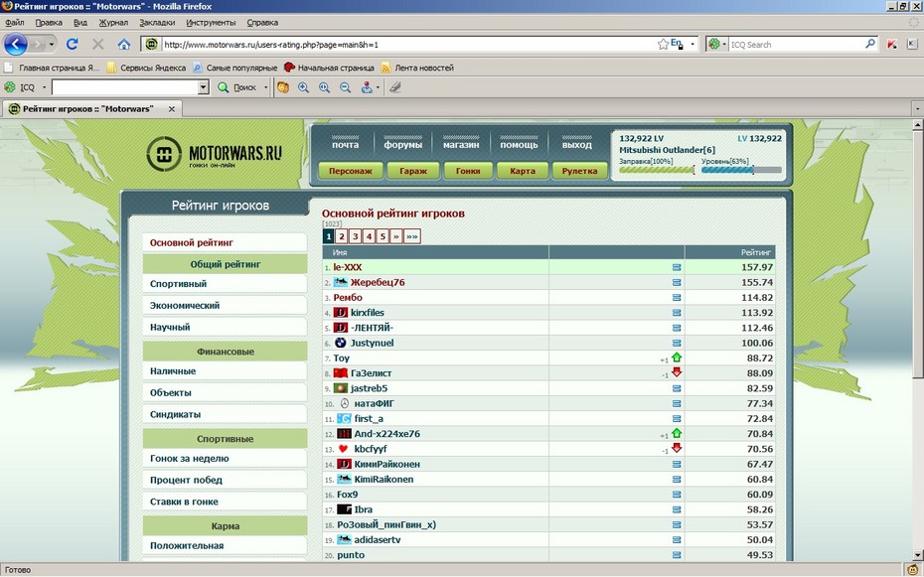Image resolution: width=924 pixels, height=577 pixels.
Task: Click the Firefox back navigation arrow
Action: tap(17, 45)
